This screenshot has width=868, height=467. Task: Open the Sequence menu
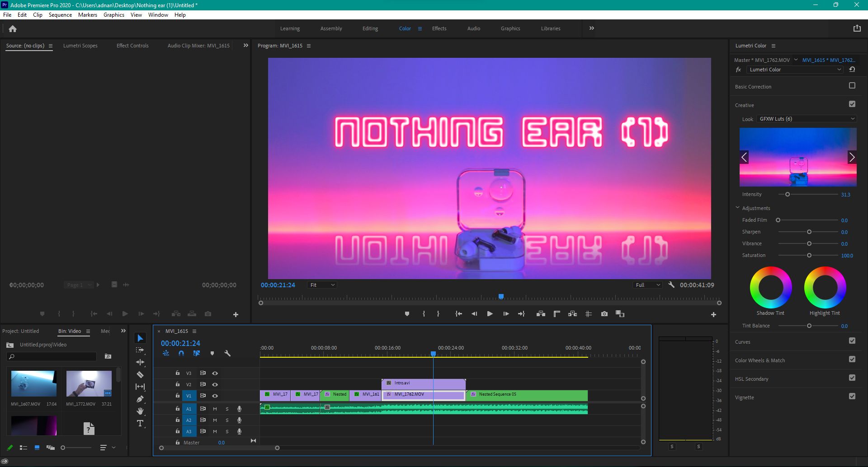tap(60, 14)
